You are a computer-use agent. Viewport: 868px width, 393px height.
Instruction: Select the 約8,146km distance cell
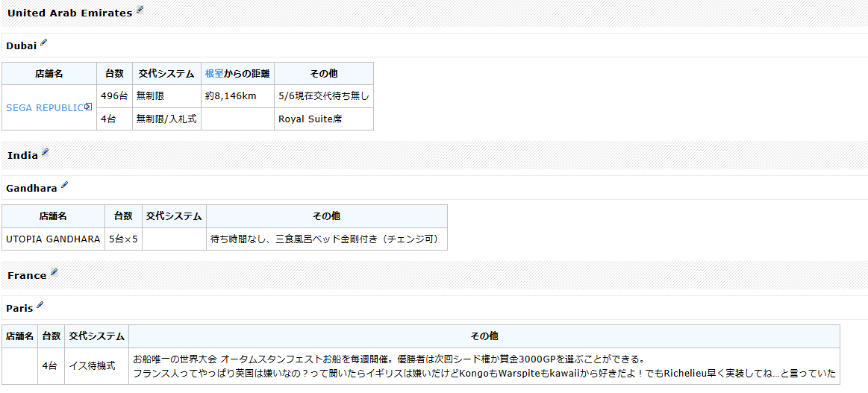tap(231, 96)
